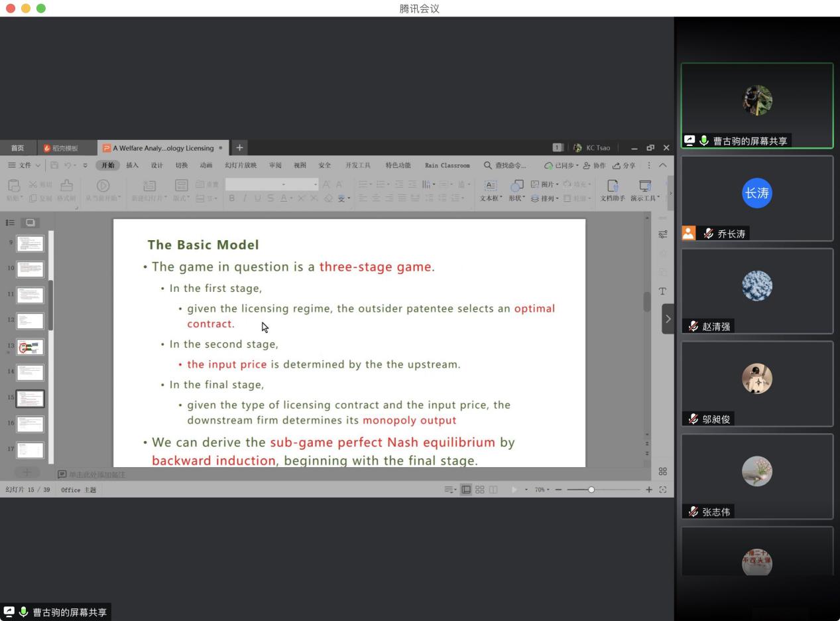This screenshot has width=840, height=621.
Task: Open the 幻灯片放映 slideshow tab
Action: pyautogui.click(x=241, y=165)
